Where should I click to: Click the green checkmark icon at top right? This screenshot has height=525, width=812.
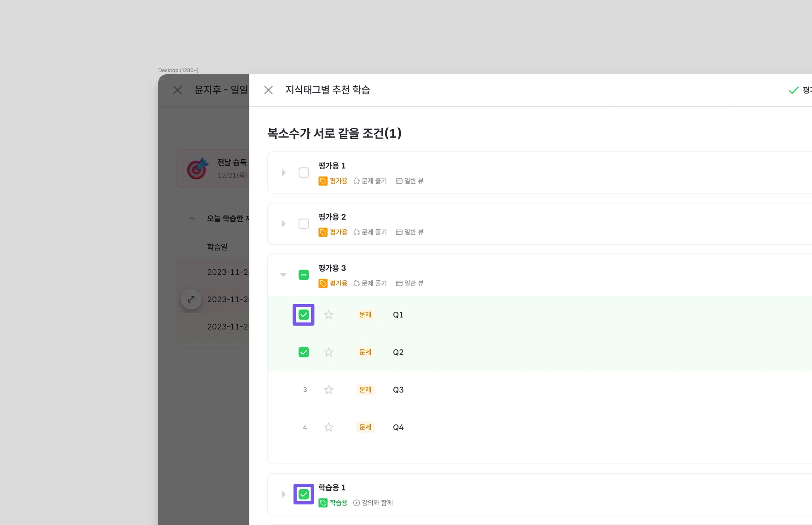pos(793,90)
